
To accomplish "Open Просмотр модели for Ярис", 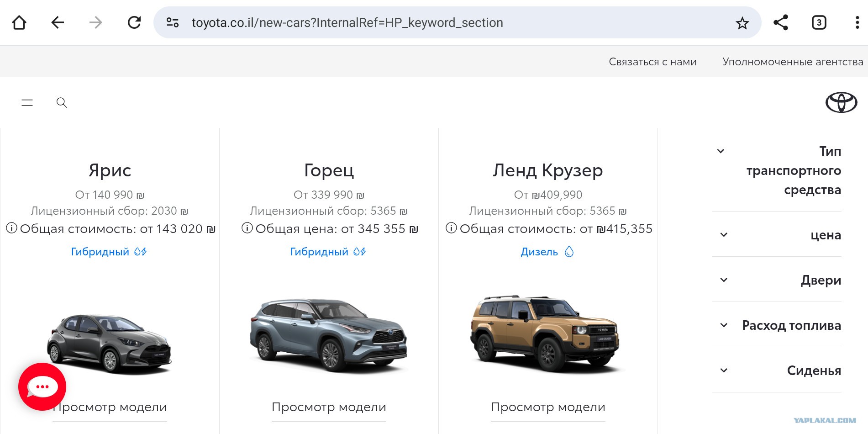I will [x=110, y=407].
